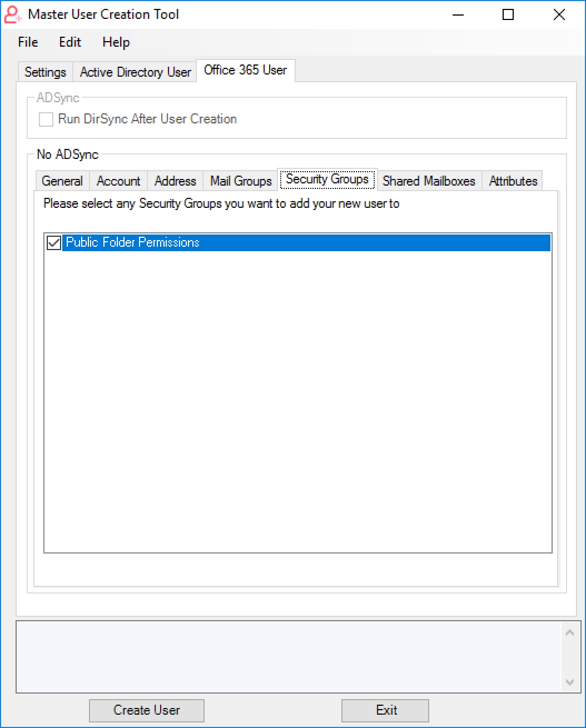586x728 pixels.
Task: Switch to the Settings tab
Action: pyautogui.click(x=46, y=72)
